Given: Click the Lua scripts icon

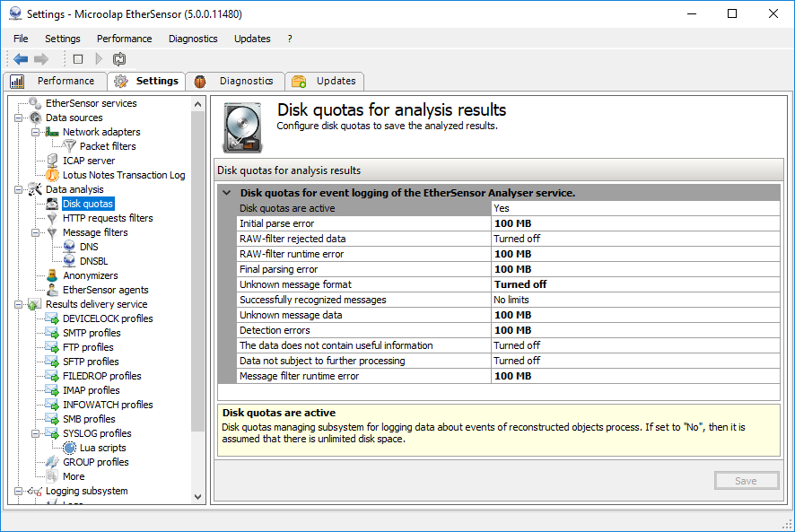Looking at the screenshot, I should pyautogui.click(x=69, y=448).
